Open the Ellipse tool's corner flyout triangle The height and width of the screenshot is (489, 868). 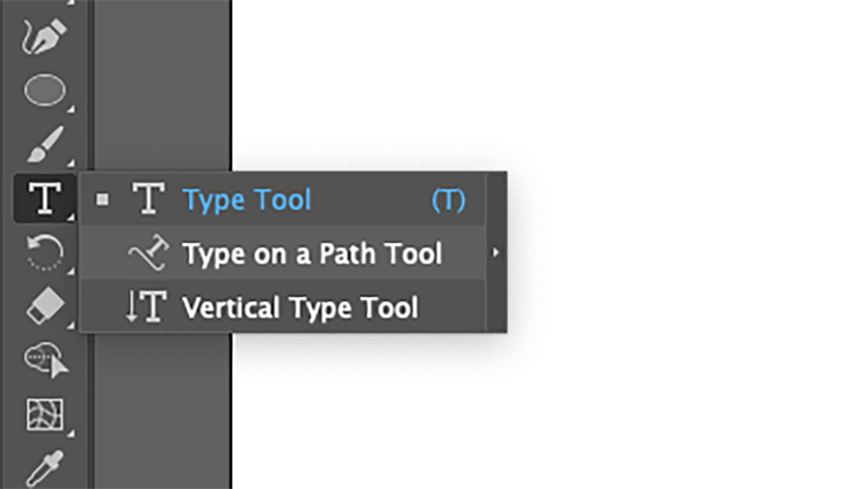coord(71,109)
